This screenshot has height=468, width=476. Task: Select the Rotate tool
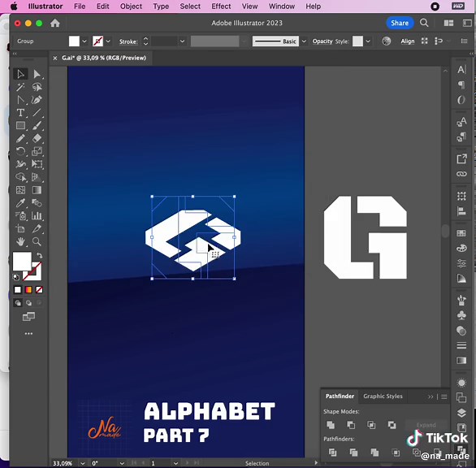pos(20,151)
